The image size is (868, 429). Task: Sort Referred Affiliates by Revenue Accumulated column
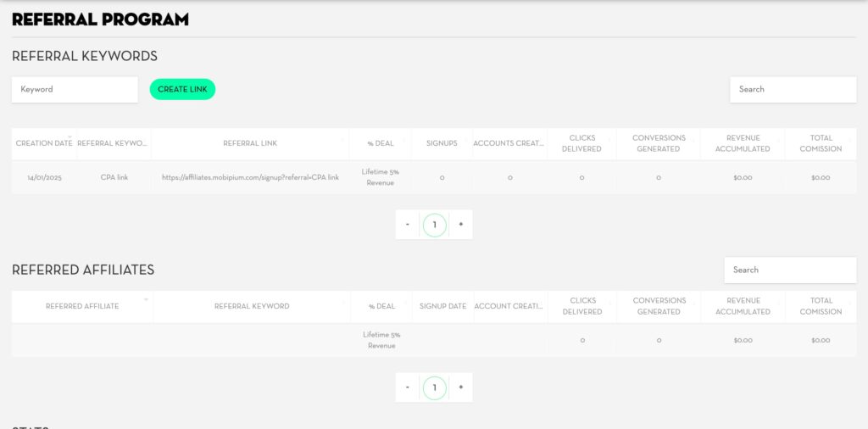click(743, 306)
